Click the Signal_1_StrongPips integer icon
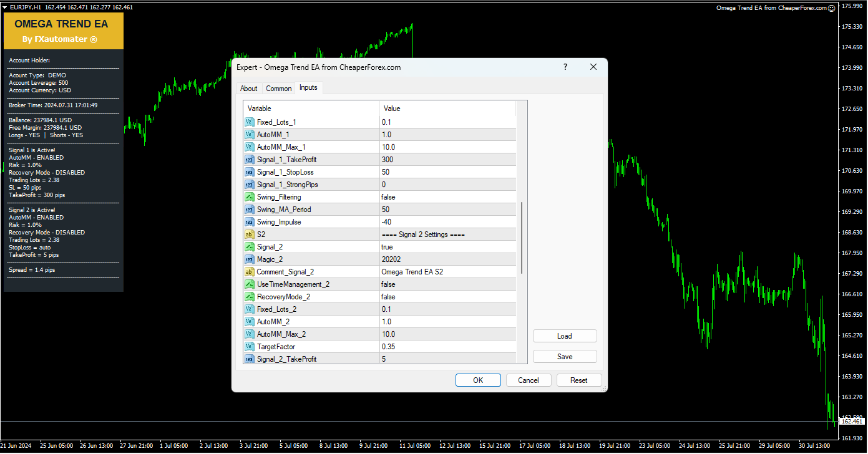Image resolution: width=868 pixels, height=454 pixels. (x=249, y=185)
